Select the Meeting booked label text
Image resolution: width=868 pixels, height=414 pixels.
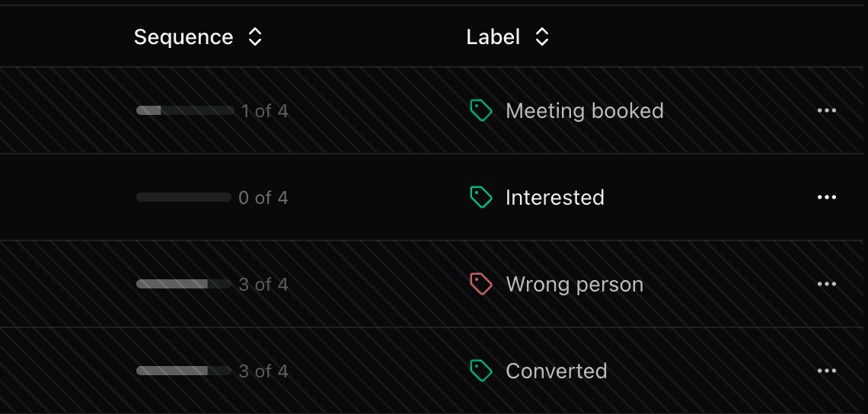585,111
